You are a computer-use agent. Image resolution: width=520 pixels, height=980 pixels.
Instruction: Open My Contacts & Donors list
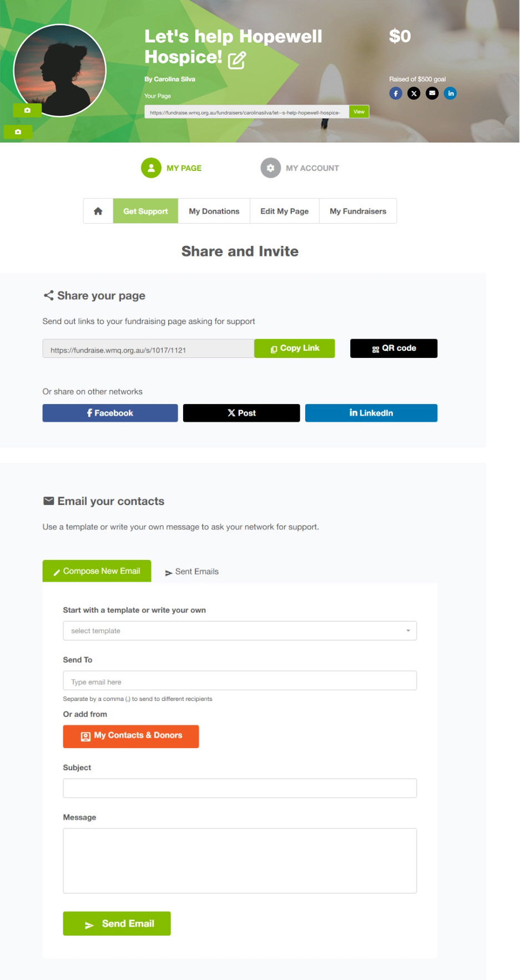[131, 736]
